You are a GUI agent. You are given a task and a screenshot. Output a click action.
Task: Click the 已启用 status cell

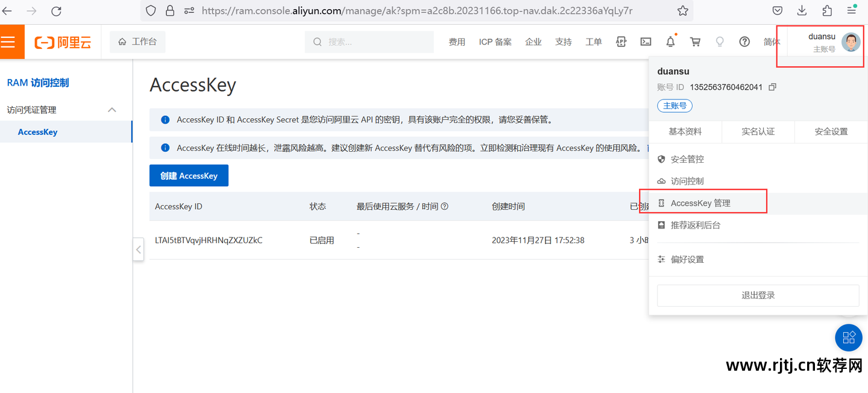click(322, 240)
